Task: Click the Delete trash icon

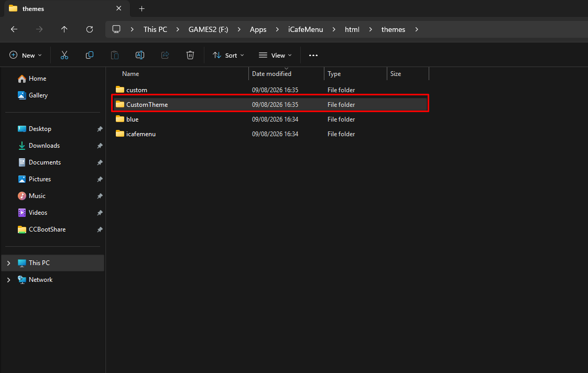Action: pos(190,55)
